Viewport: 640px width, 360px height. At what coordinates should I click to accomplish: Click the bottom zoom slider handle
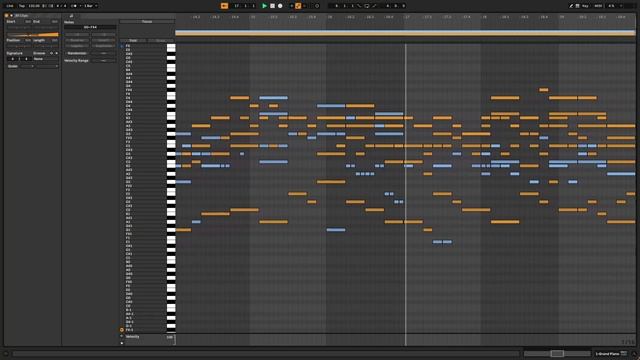click(x=557, y=353)
